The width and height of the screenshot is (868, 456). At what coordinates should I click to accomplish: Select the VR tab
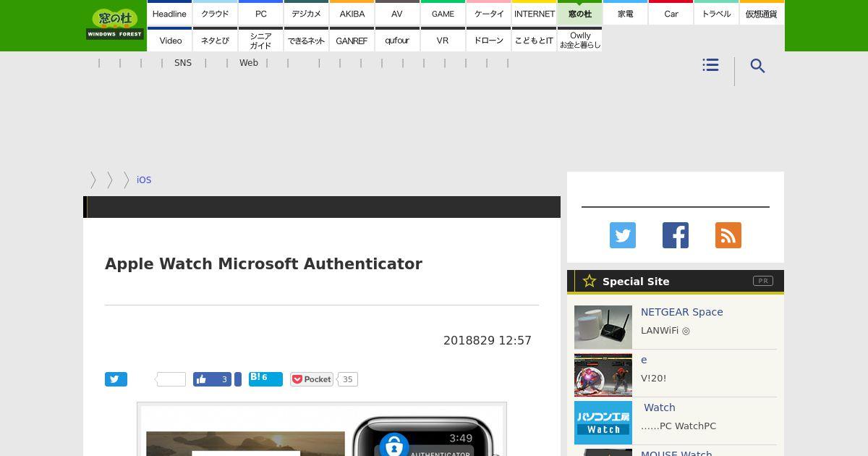pos(443,40)
